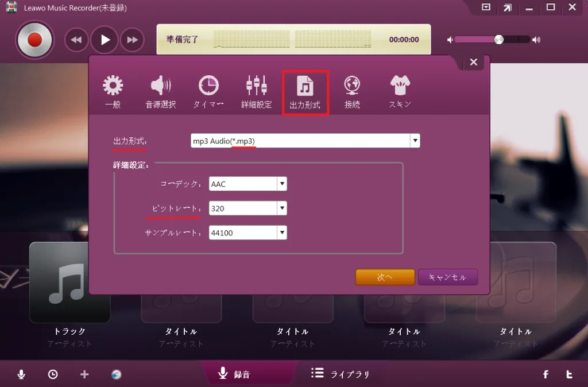Open the タイマー (Timer) settings panel

pos(208,89)
